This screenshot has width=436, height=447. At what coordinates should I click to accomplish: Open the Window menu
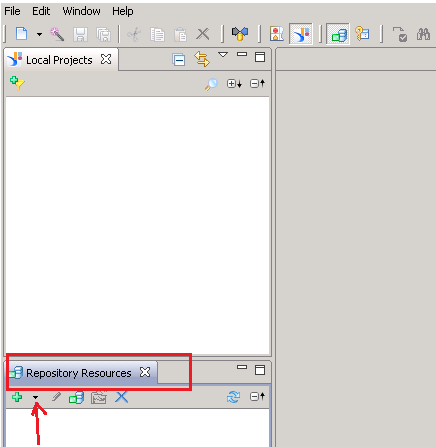pyautogui.click(x=81, y=11)
